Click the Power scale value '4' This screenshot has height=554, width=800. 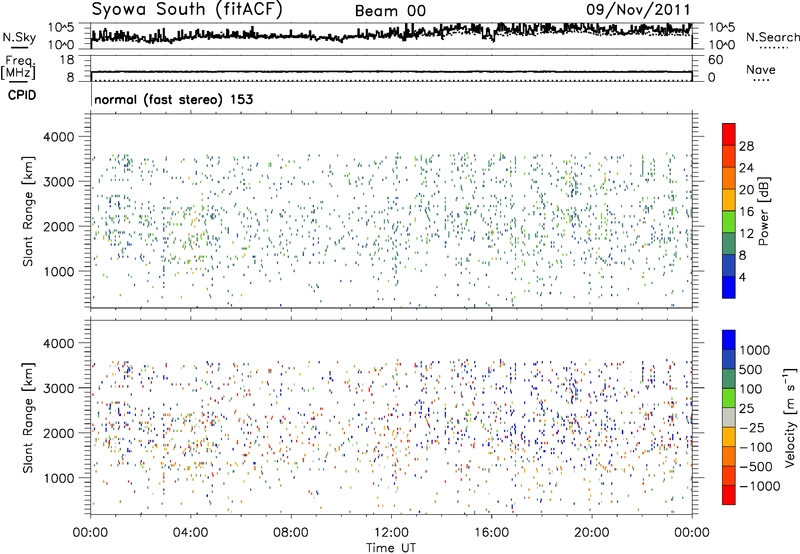(x=742, y=277)
